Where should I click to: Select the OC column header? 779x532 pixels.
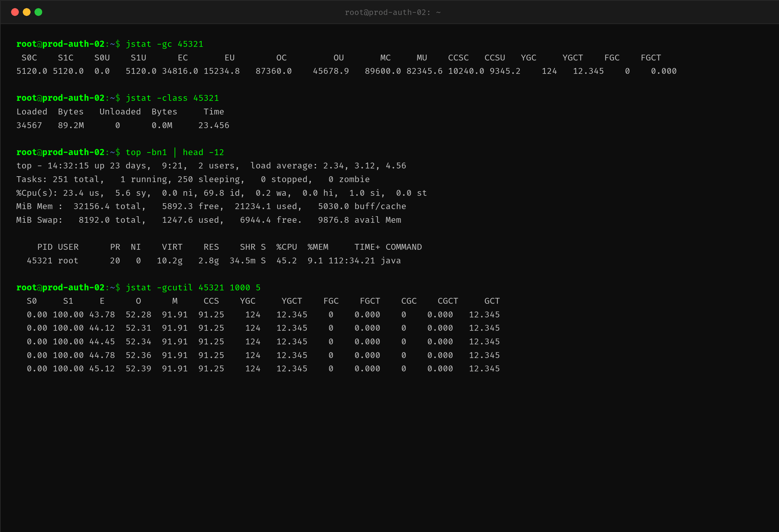[x=282, y=58]
